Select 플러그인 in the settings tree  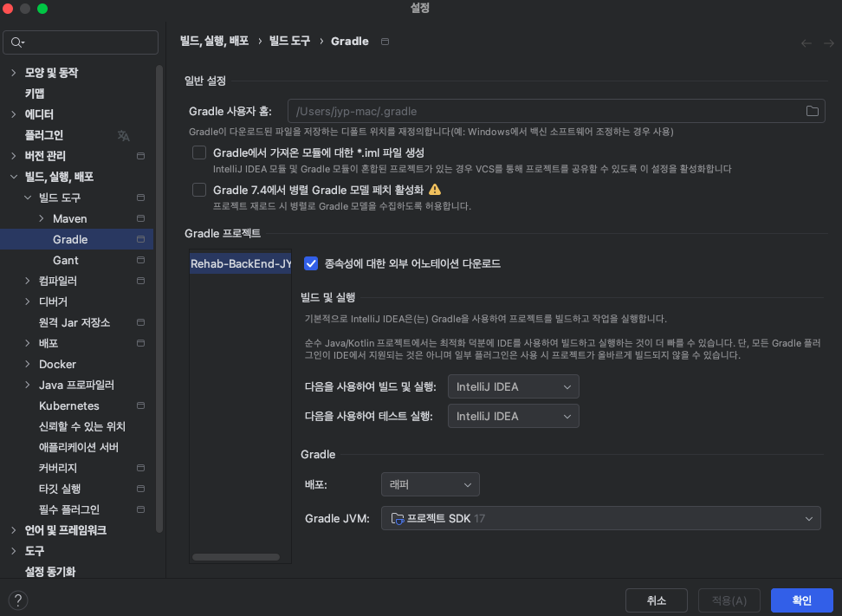(44, 135)
